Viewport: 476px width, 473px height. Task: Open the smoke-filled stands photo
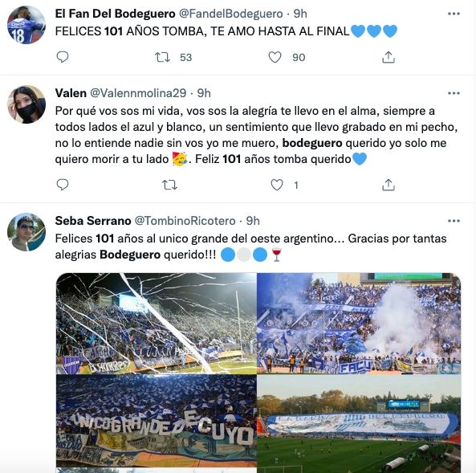point(359,324)
